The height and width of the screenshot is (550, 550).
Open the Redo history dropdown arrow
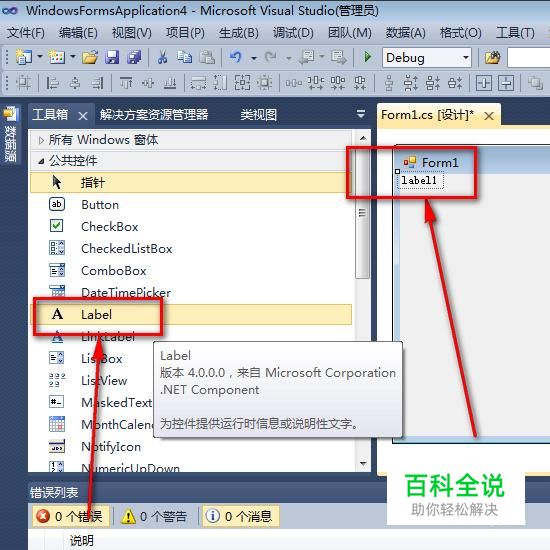click(x=288, y=58)
